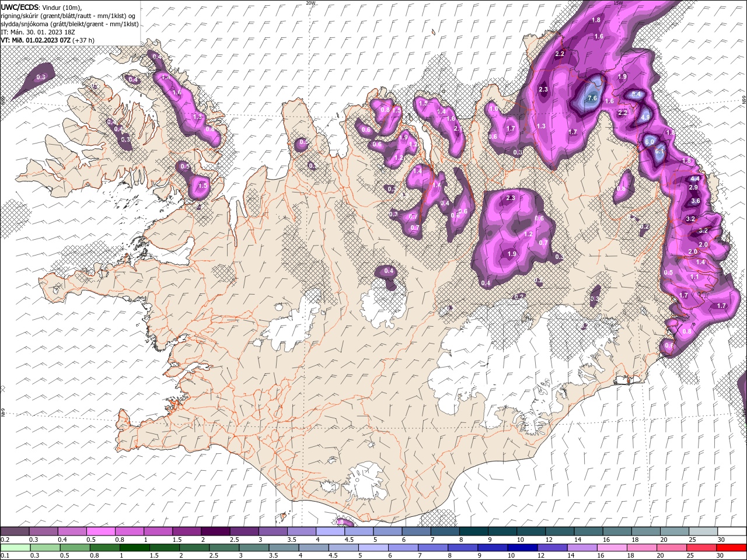Click the '4.5' label under upper scale
Viewport: 747px width, 560px height.
point(348,540)
